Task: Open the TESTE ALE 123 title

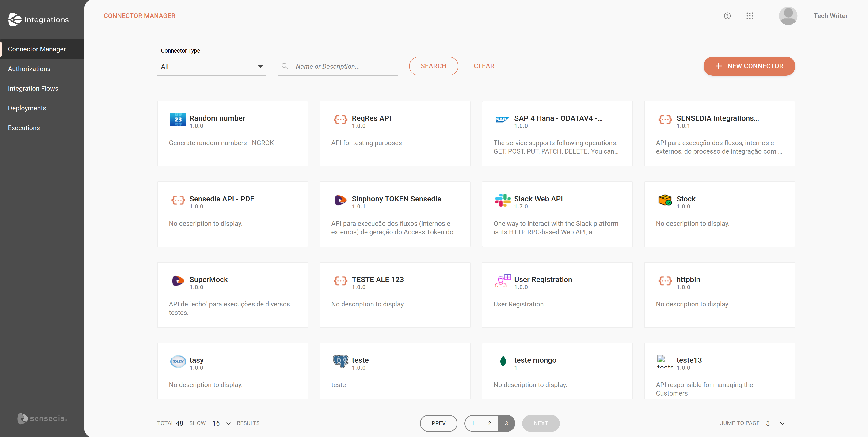Action: pos(378,279)
